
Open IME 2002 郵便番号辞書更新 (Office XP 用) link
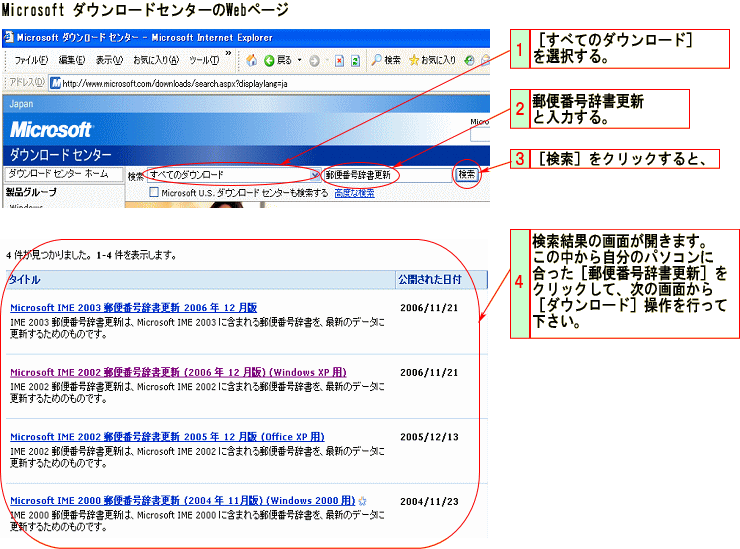pos(168,437)
